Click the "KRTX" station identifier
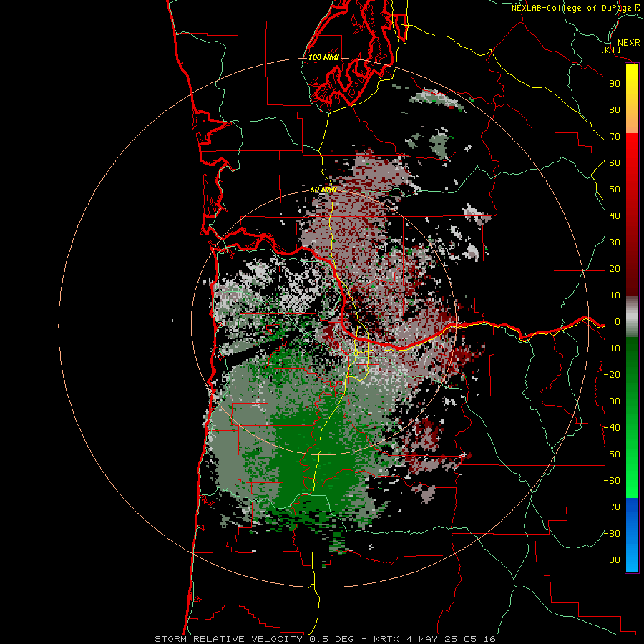Screen dimensions: 644x644 387,639
